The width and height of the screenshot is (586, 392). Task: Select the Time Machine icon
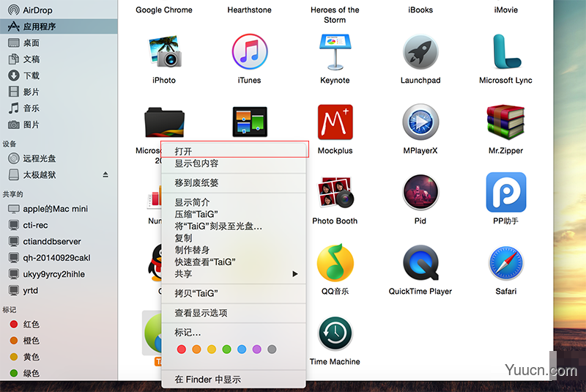(x=335, y=333)
